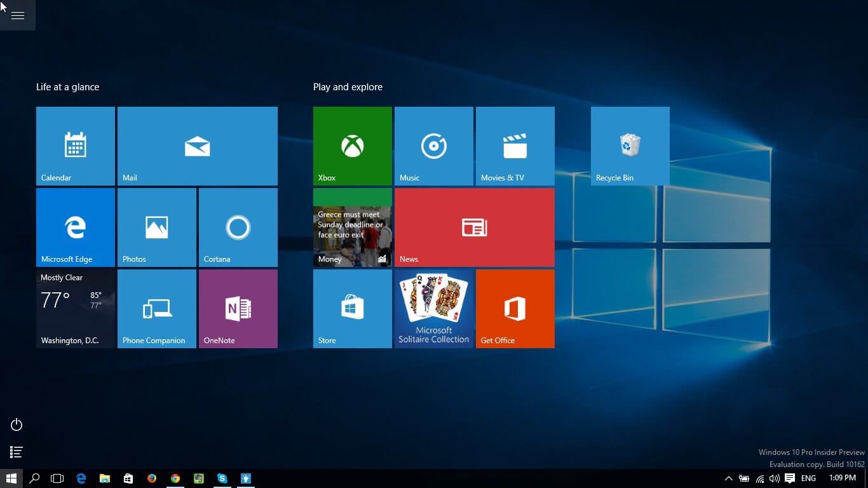Switch to Skype on taskbar
The height and width of the screenshot is (488, 868).
[222, 478]
